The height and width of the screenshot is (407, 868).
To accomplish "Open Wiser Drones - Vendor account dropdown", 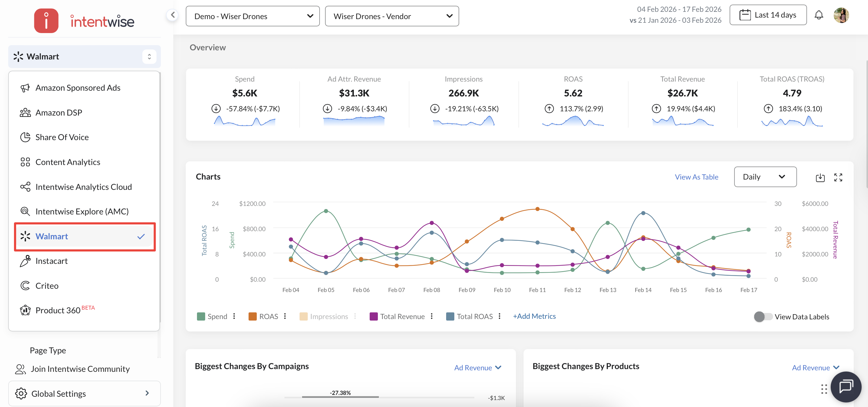I will click(392, 16).
